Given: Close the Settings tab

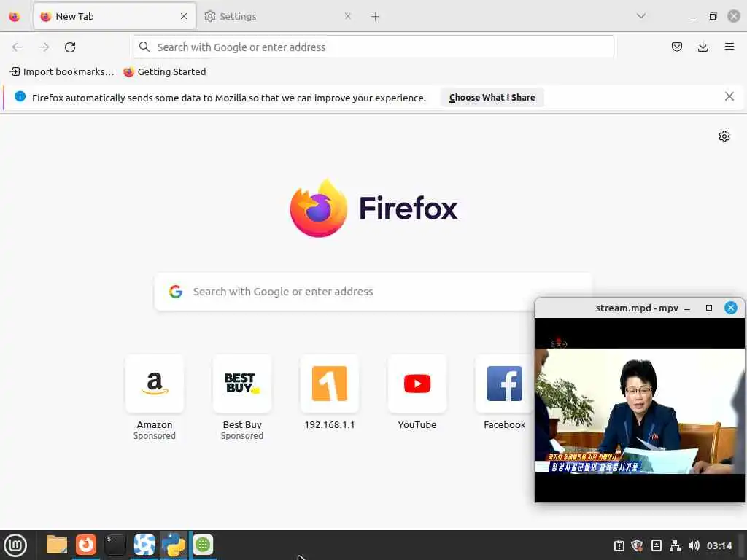Looking at the screenshot, I should (348, 16).
